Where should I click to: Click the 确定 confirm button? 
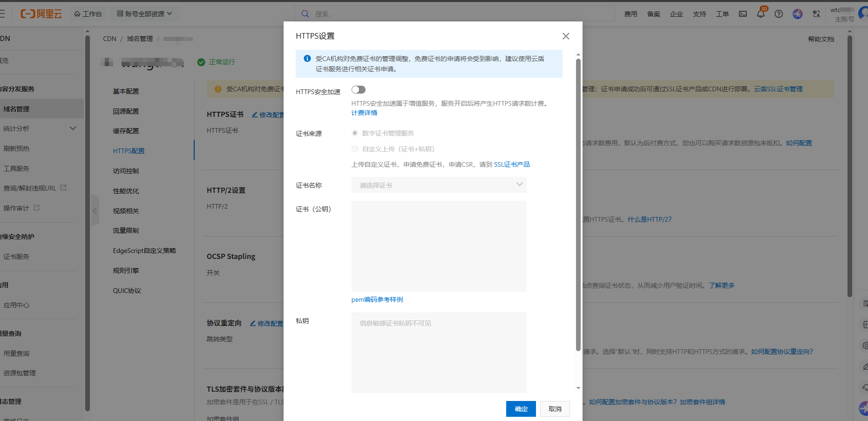pos(521,408)
